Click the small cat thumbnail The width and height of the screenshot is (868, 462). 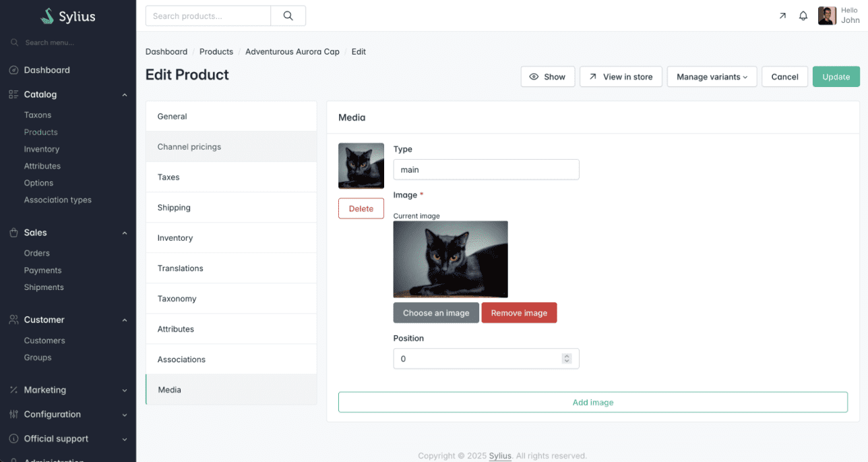click(361, 166)
